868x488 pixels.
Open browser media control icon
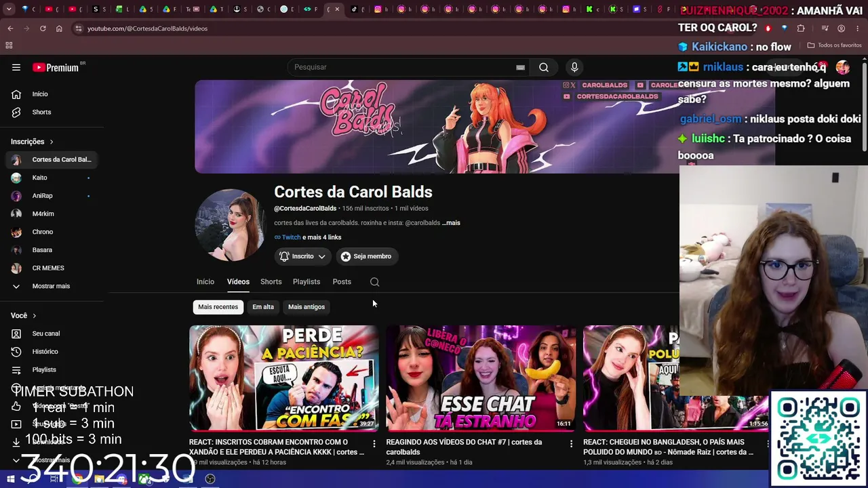(x=825, y=28)
